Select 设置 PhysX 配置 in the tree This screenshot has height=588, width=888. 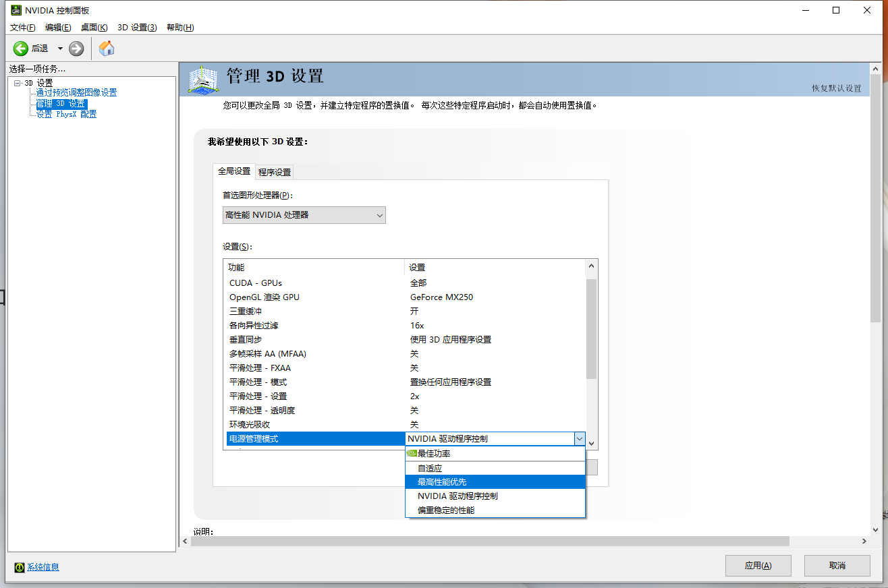pos(66,115)
